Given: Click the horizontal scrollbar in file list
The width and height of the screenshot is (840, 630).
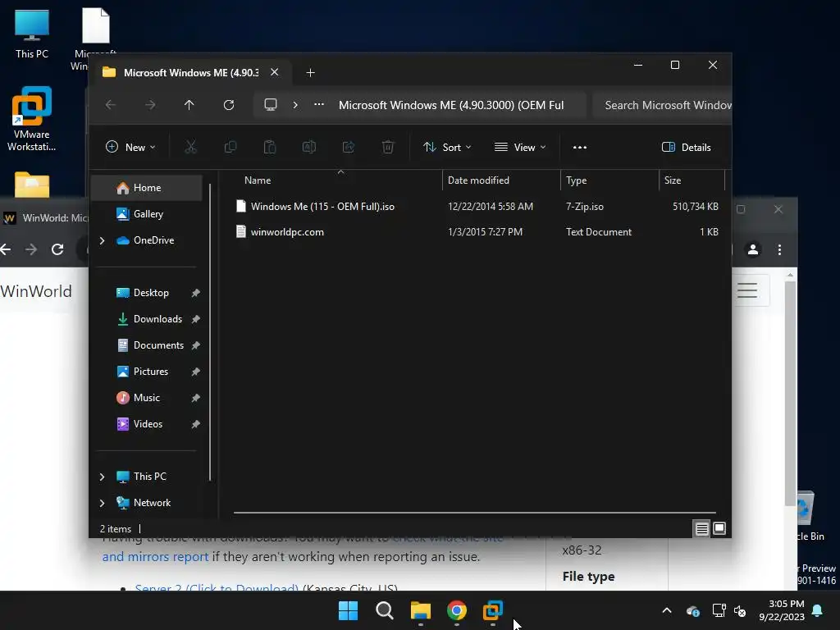Looking at the screenshot, I should pos(475,513).
